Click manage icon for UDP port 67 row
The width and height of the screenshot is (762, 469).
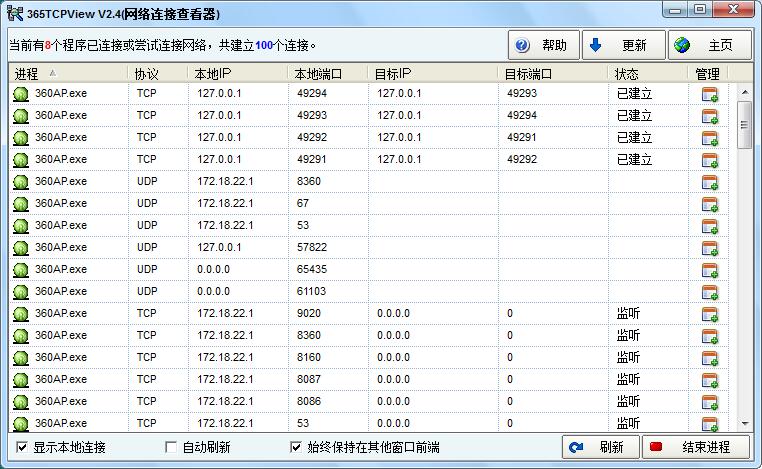(710, 204)
